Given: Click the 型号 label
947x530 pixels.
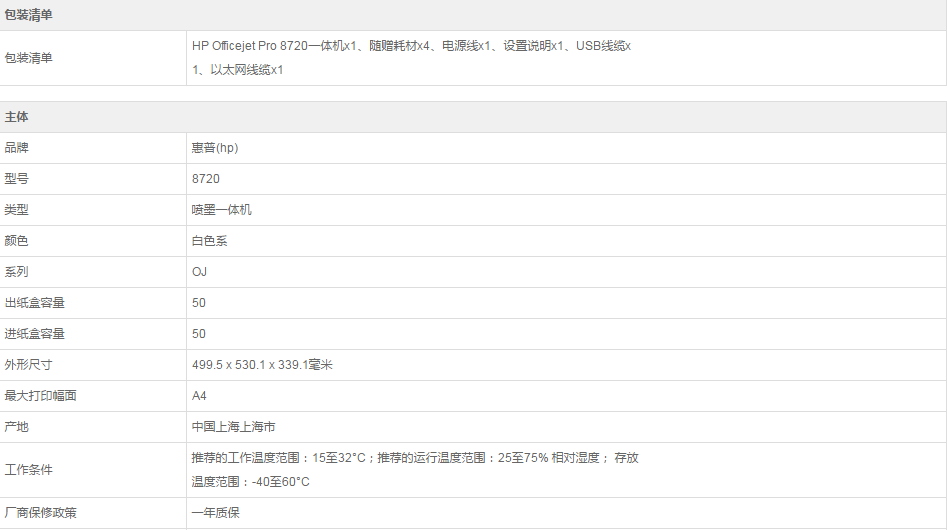Looking at the screenshot, I should [x=16, y=179].
